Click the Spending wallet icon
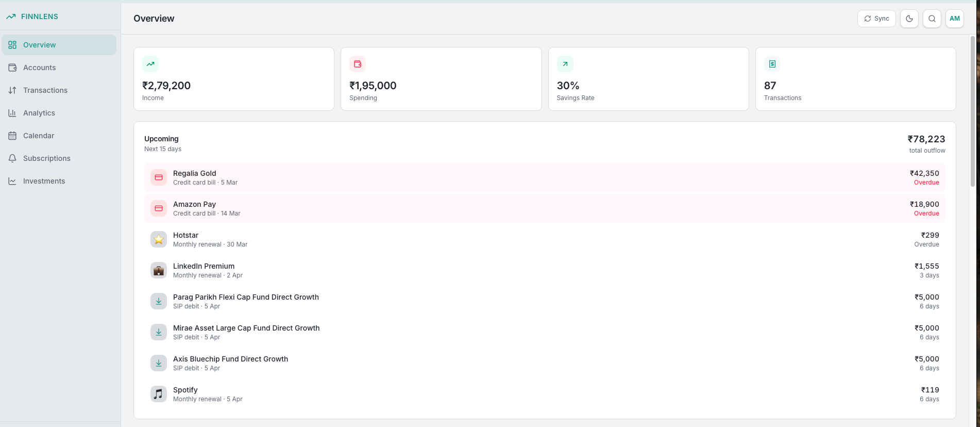The width and height of the screenshot is (980, 427). 358,64
